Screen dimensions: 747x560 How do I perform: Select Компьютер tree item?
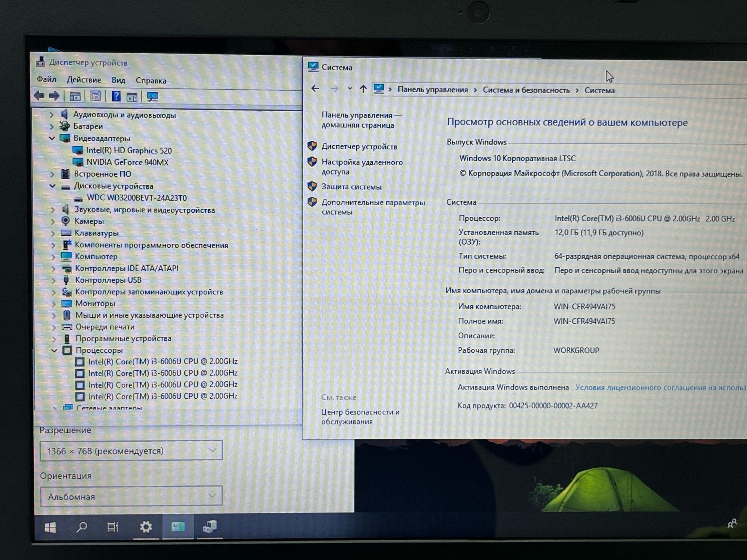click(x=96, y=256)
